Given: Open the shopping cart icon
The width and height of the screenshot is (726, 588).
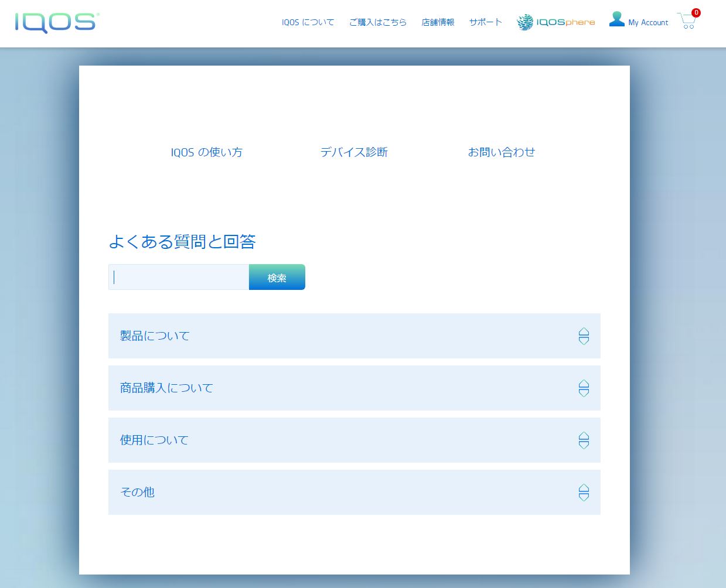Looking at the screenshot, I should pyautogui.click(x=687, y=21).
